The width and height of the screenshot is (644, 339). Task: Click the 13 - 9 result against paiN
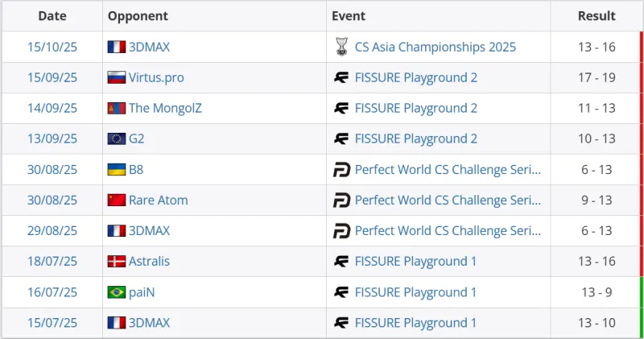coord(597,292)
